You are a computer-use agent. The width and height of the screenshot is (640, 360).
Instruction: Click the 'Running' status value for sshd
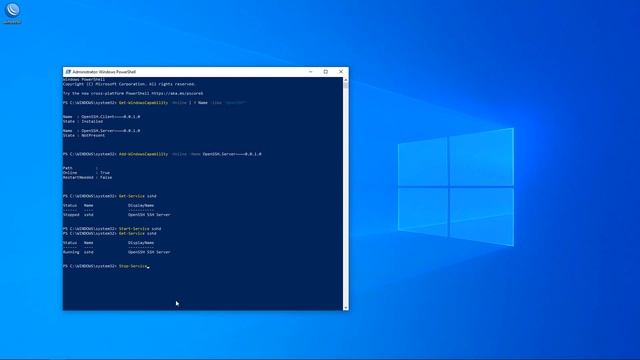click(x=71, y=252)
